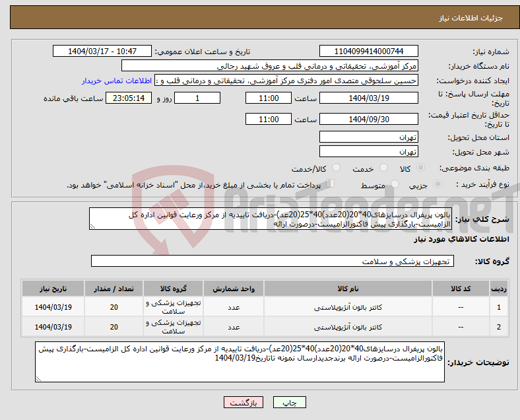The height and width of the screenshot is (420, 520).
Task: Select the جزیی purchase type radio
Action: [438, 184]
